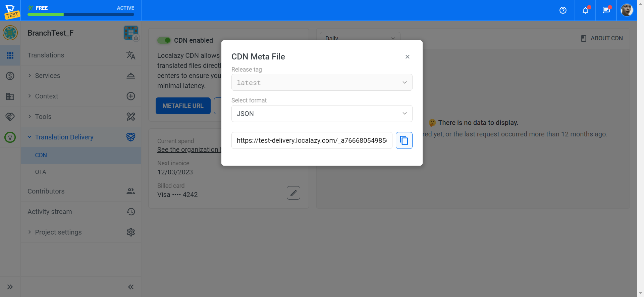Click the Services bell-tray icon
Image resolution: width=644 pixels, height=297 pixels.
point(131,76)
